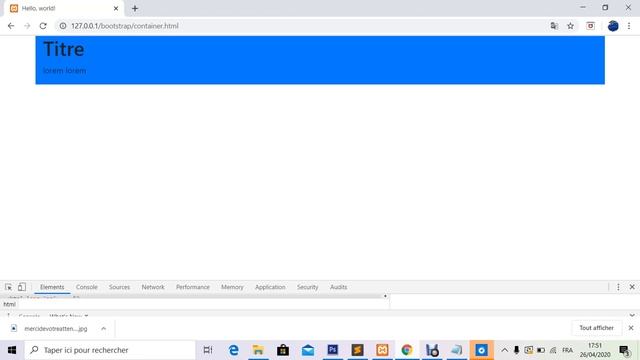Viewport: 640px width, 360px height.
Task: Open the blue screen recorder taskbar icon
Action: (x=482, y=350)
